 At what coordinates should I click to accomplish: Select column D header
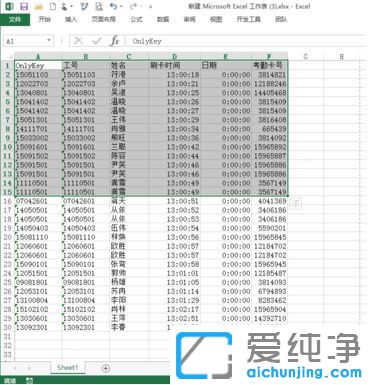click(x=175, y=56)
